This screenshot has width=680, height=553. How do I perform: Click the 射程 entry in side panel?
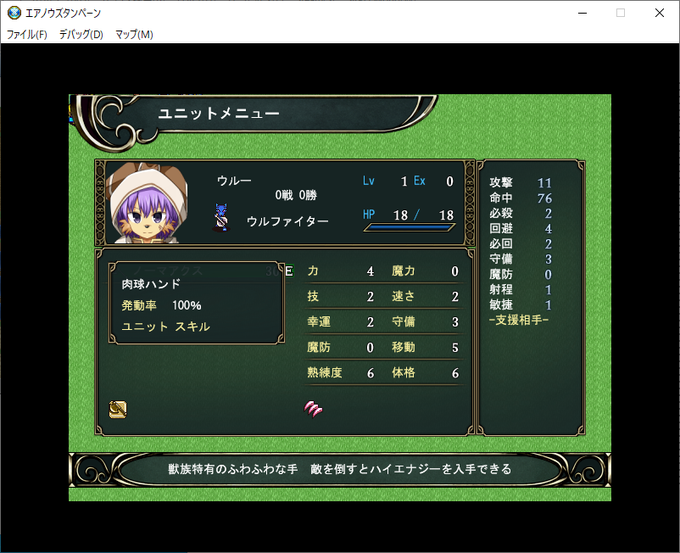click(x=520, y=289)
